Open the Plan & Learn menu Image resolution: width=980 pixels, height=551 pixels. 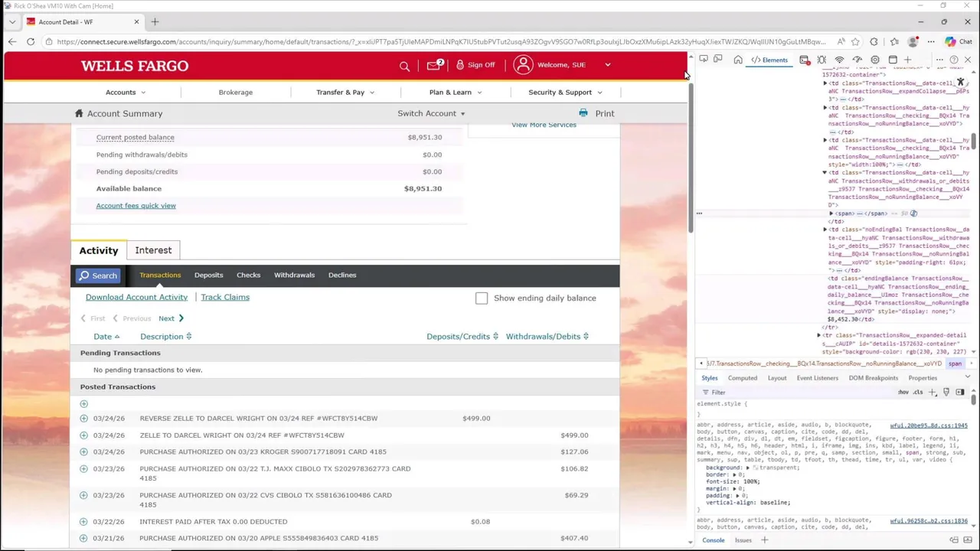tap(456, 92)
